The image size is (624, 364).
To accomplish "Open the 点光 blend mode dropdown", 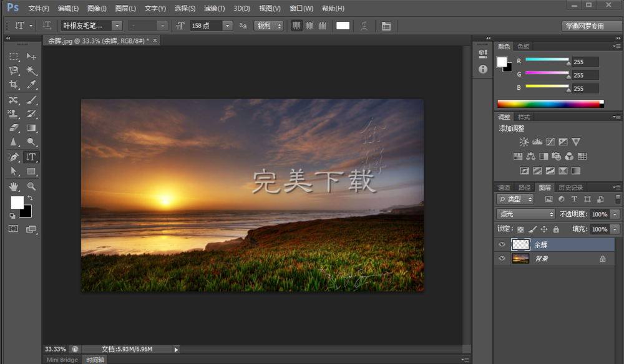I will pos(525,214).
